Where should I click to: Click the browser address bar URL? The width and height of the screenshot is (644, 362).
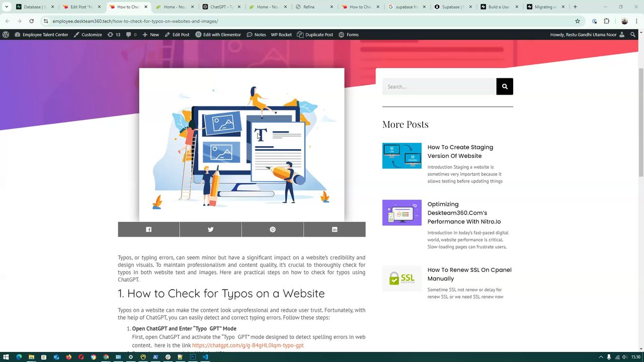pyautogui.click(x=135, y=21)
